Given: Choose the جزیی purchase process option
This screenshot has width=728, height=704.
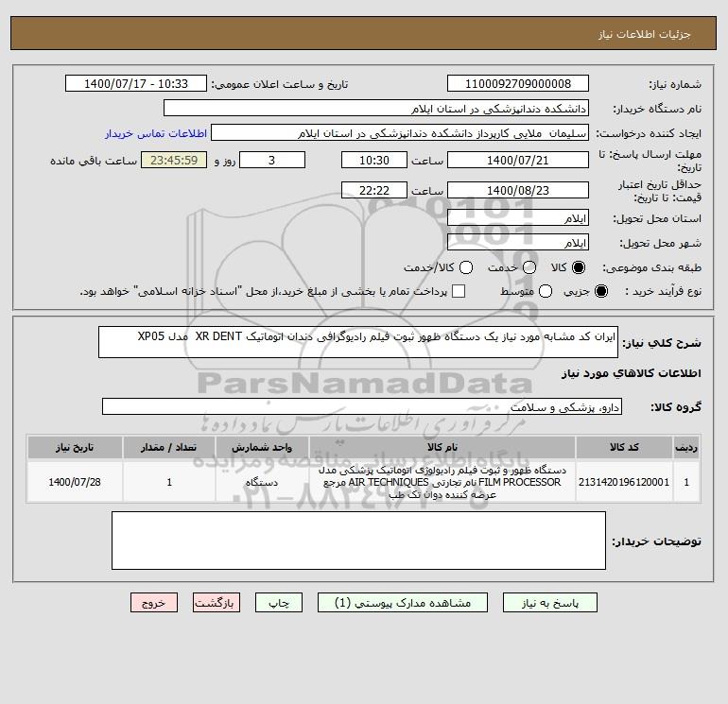Looking at the screenshot, I should point(600,291).
